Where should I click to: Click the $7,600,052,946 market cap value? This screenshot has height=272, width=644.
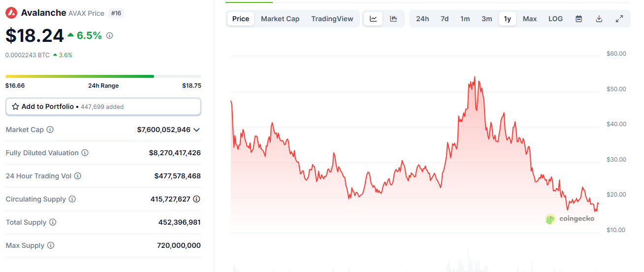click(x=164, y=130)
